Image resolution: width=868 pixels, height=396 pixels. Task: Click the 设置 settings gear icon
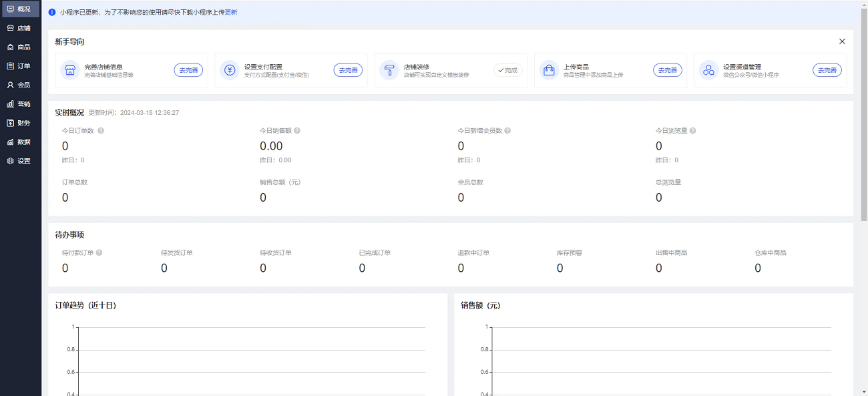coord(21,160)
